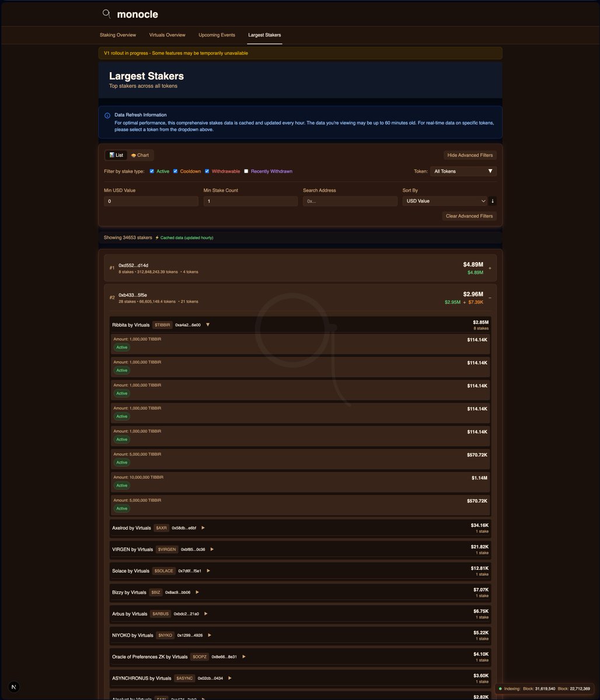This screenshot has width=600, height=700.
Task: Expand the ASYNCHRONUS by Virtuals row
Action: (230, 678)
